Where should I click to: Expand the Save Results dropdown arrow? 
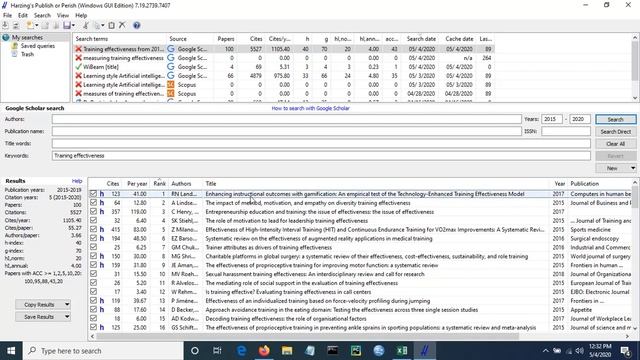[67, 317]
